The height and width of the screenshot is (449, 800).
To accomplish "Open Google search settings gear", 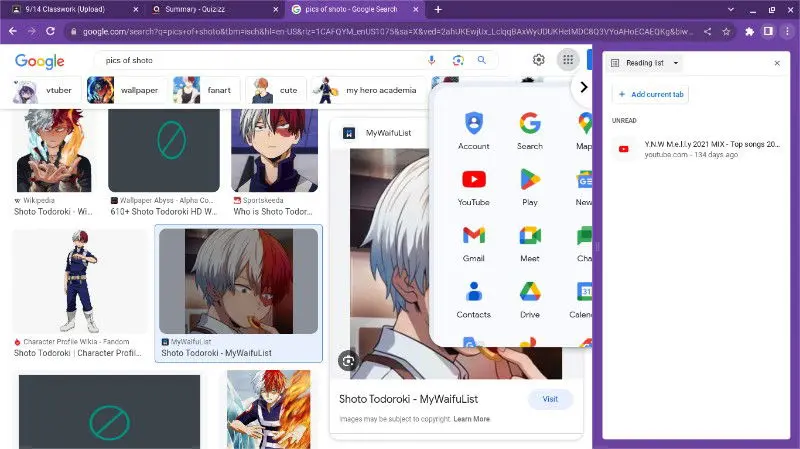I will pyautogui.click(x=538, y=60).
